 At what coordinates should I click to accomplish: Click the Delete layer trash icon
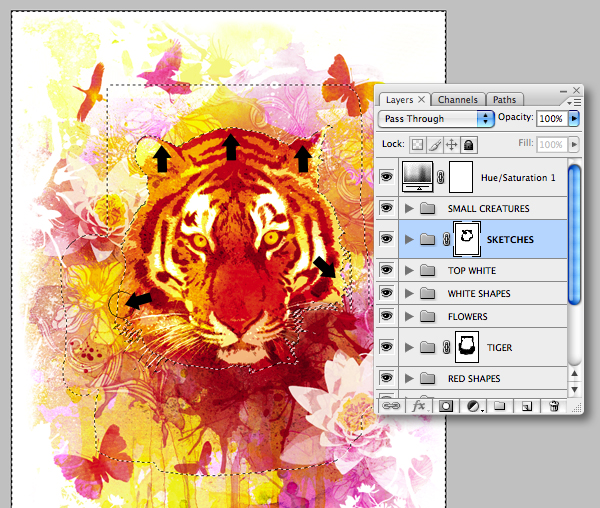click(x=553, y=406)
